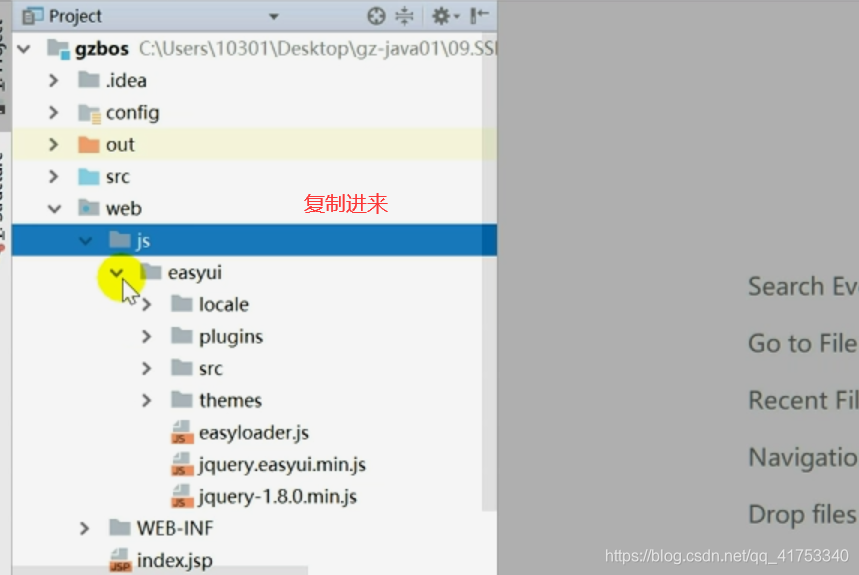Select the orange out folder icon
Image resolution: width=859 pixels, height=575 pixels.
coord(89,144)
